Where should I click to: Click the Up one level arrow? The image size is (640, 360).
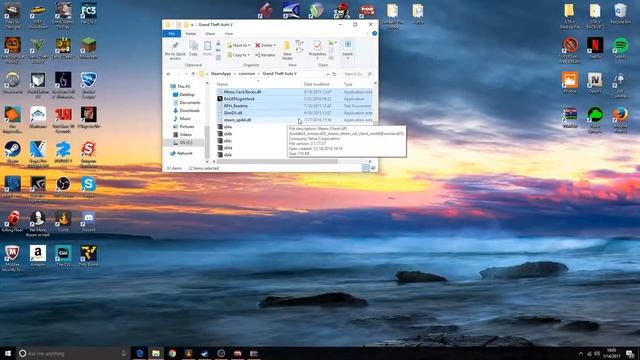tap(193, 74)
